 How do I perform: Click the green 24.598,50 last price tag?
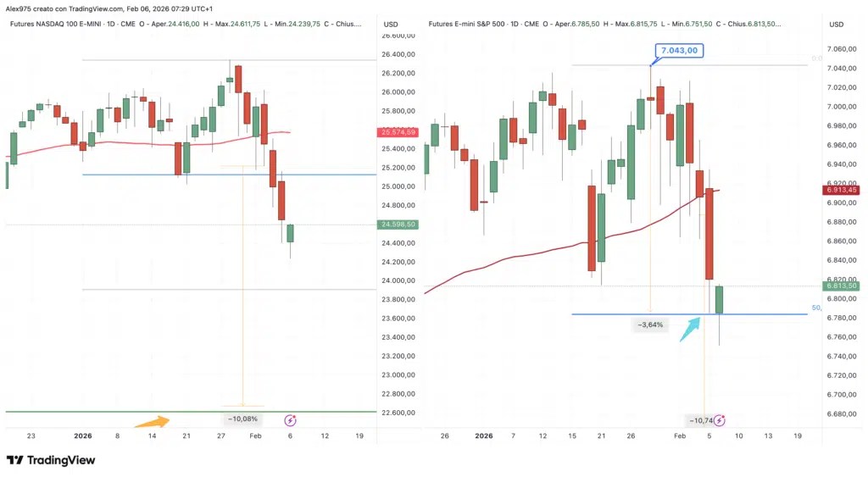(x=398, y=225)
